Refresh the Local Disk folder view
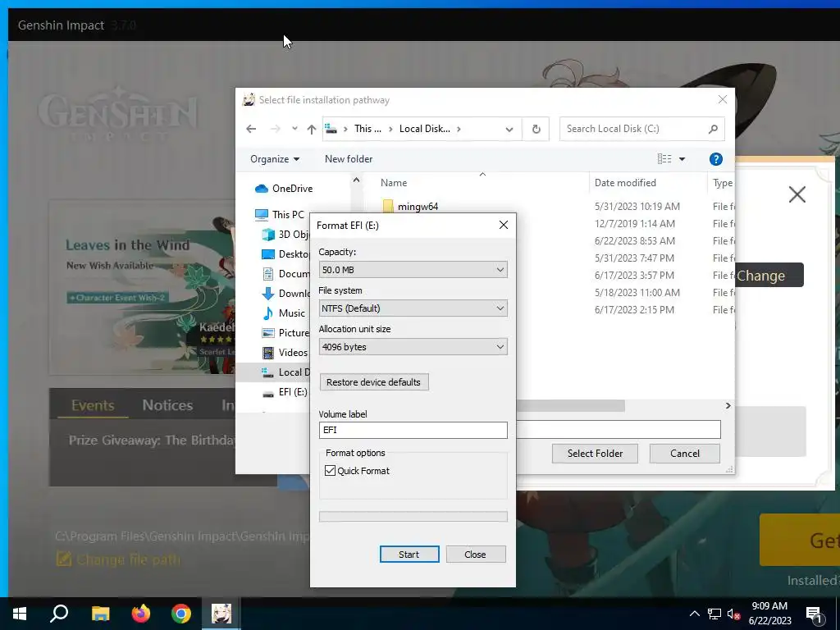The height and width of the screenshot is (630, 840). [536, 129]
